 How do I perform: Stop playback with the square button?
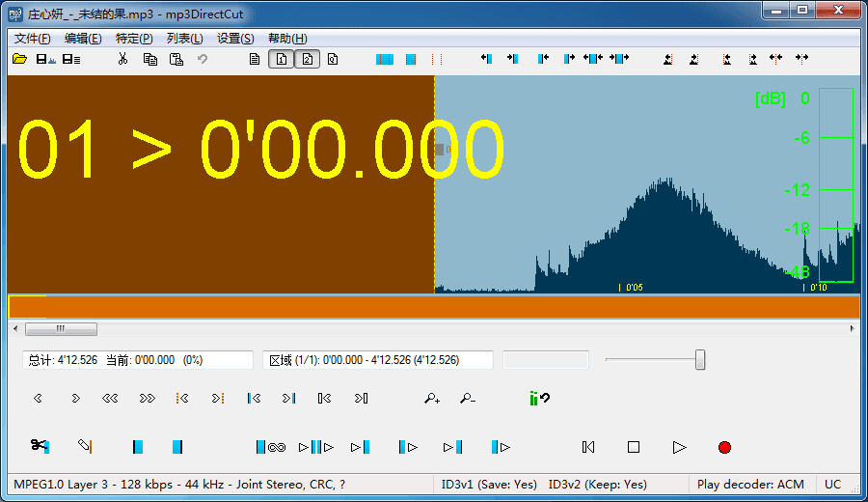(x=634, y=447)
